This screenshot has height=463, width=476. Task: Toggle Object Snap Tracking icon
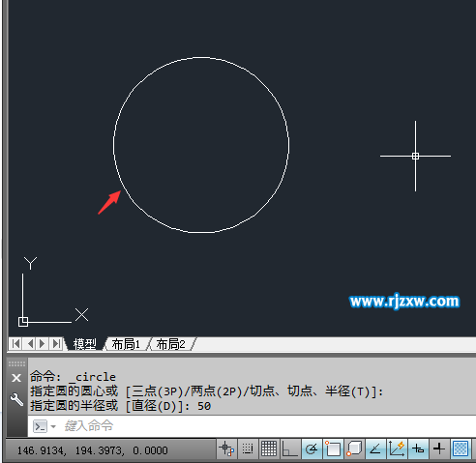pyautogui.click(x=375, y=449)
